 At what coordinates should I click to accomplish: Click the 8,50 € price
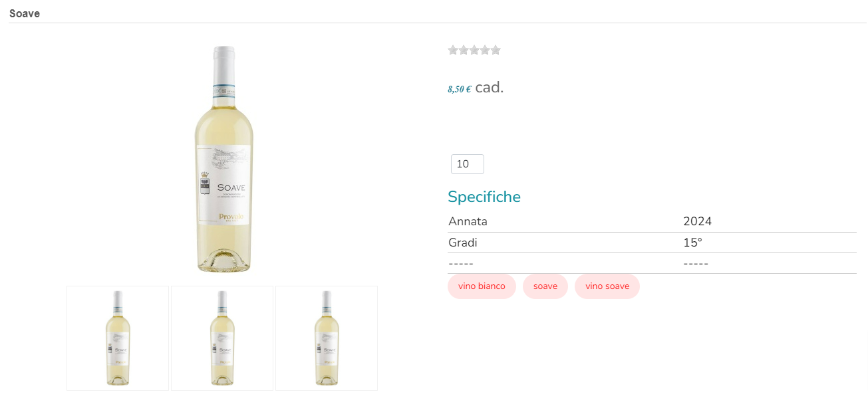[x=460, y=89]
